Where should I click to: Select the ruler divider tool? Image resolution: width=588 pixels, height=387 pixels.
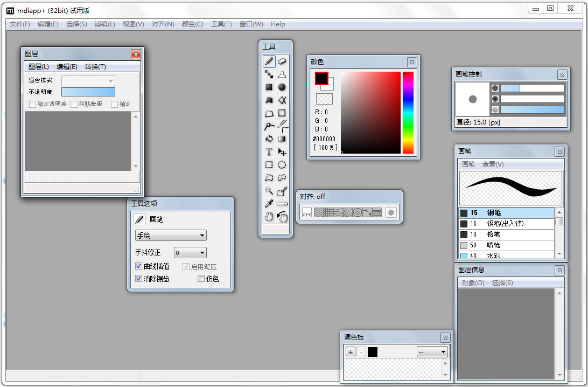(282, 204)
